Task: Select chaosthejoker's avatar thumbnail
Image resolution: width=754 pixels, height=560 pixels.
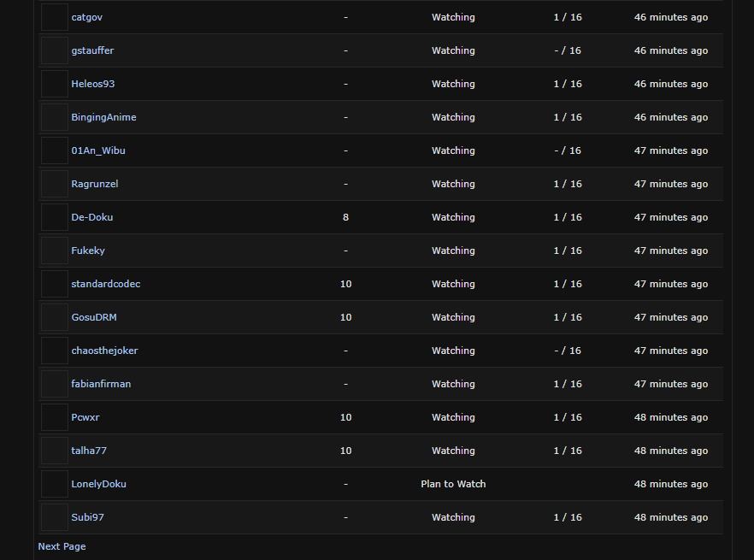Action: tap(55, 351)
